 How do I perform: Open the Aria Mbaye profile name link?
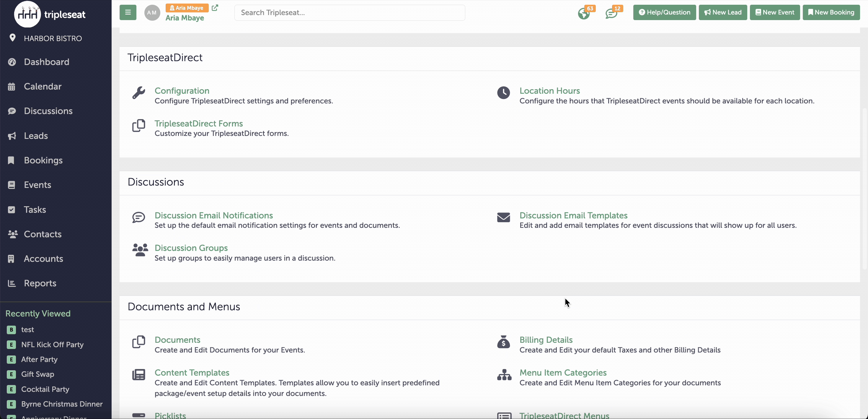(185, 18)
